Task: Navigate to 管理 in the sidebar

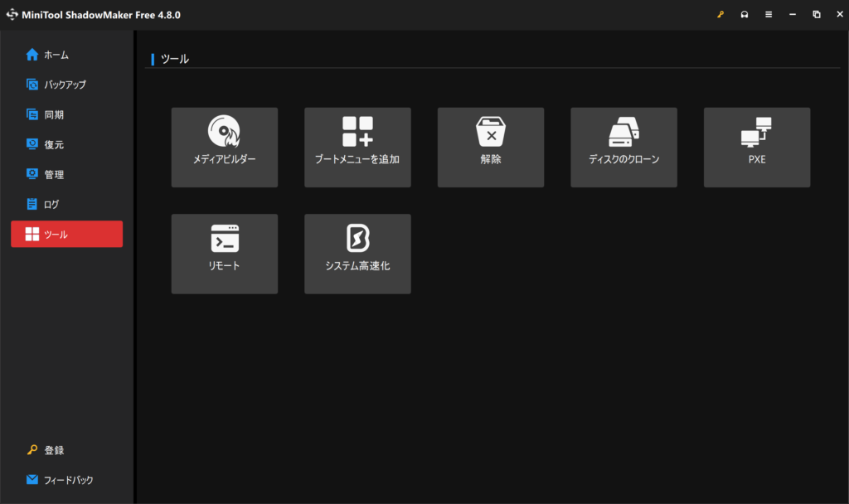Action: point(54,174)
